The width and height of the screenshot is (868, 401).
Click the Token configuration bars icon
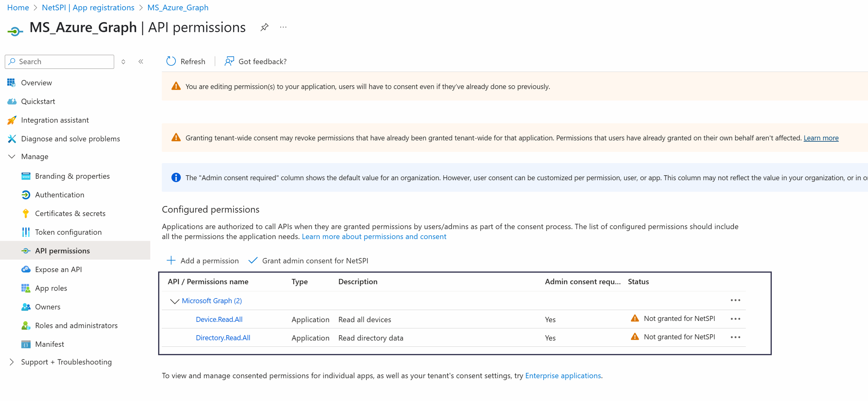[x=25, y=232]
